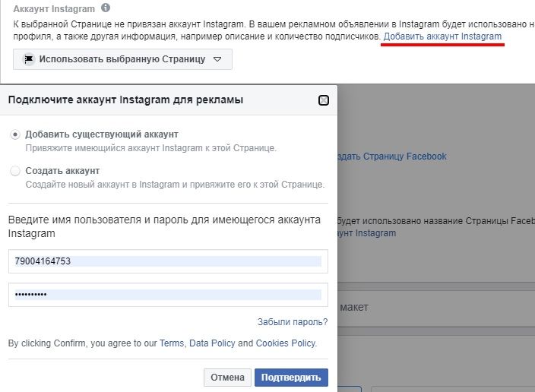Confirm with the Подтвердить button
The image size is (535, 392).
[x=291, y=378]
